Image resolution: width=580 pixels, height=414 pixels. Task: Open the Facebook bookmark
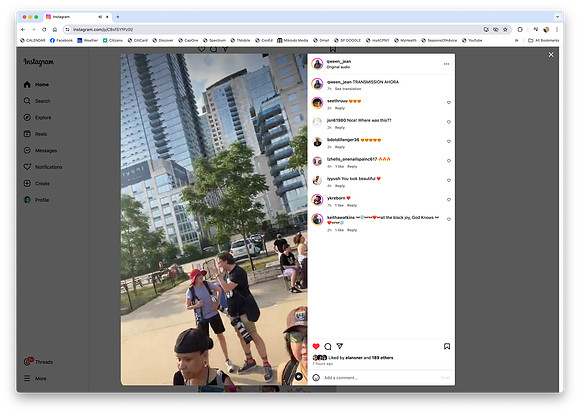coord(61,40)
